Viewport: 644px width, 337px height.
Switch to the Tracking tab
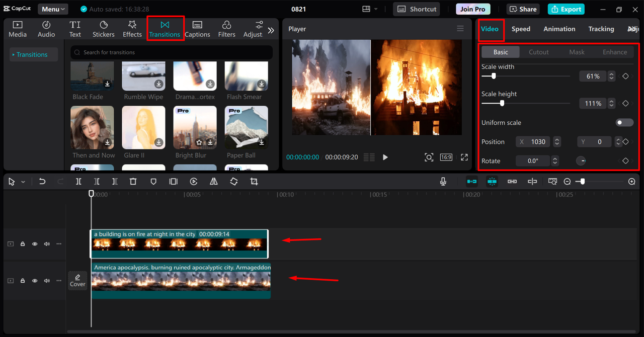601,29
